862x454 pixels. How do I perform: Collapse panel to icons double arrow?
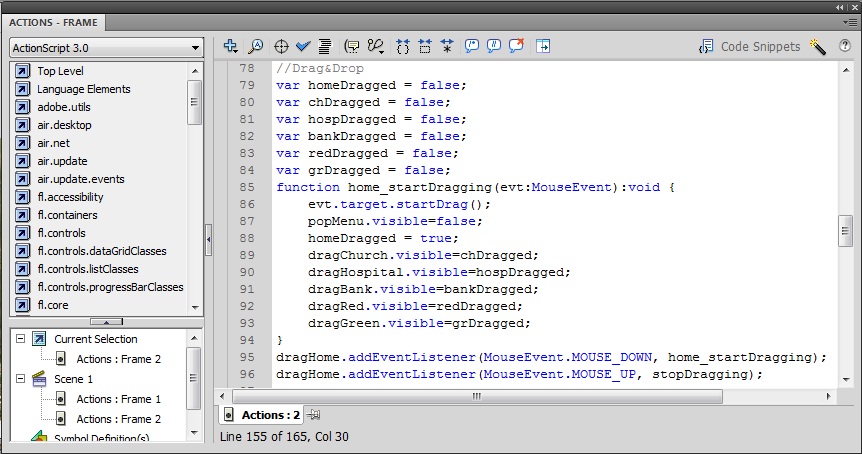pos(839,7)
